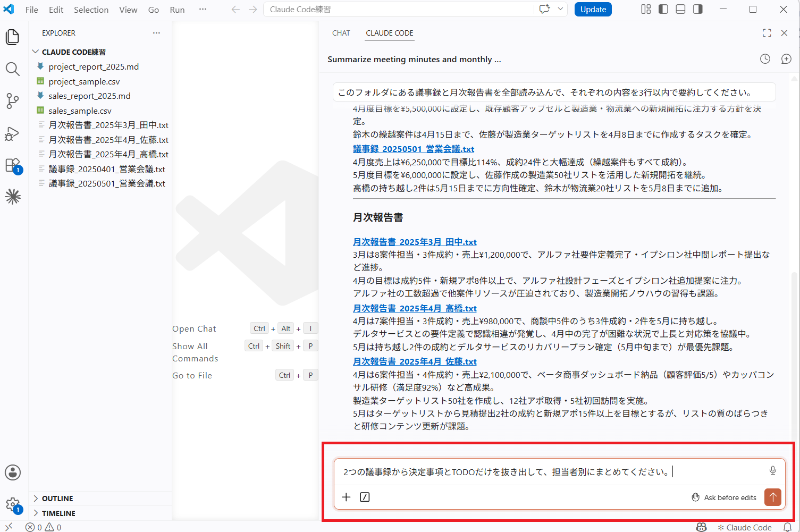Open the Explorer view in activity bar
800x532 pixels.
(13, 37)
